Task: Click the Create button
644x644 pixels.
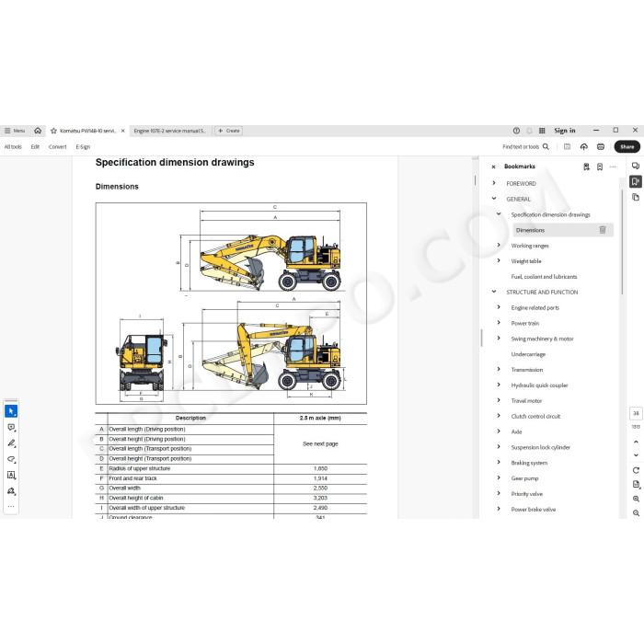Action: 229,131
